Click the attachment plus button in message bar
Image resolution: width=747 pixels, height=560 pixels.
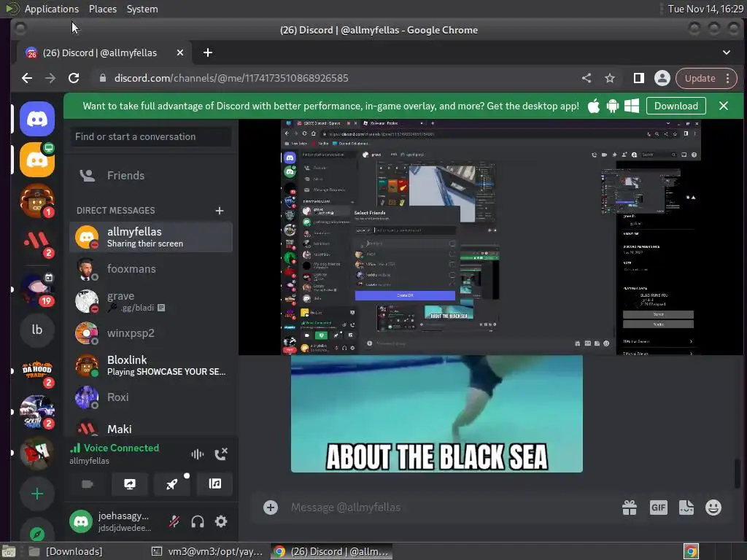pyautogui.click(x=271, y=507)
